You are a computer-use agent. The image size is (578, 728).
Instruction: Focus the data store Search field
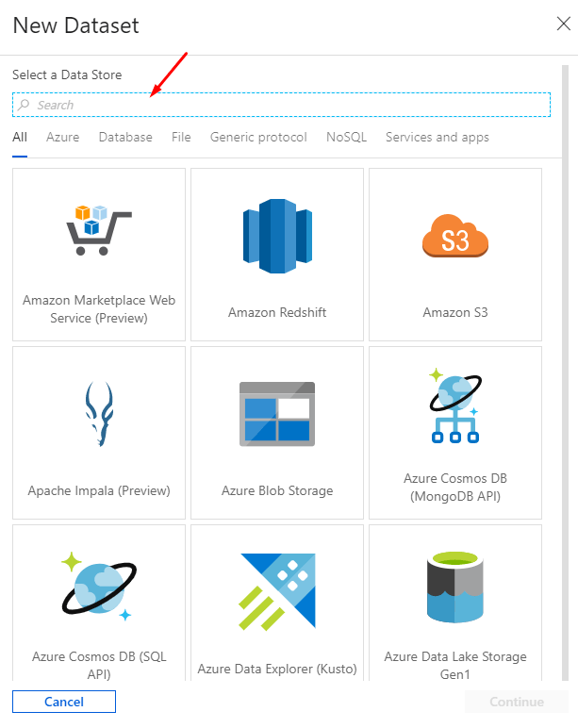pos(281,105)
